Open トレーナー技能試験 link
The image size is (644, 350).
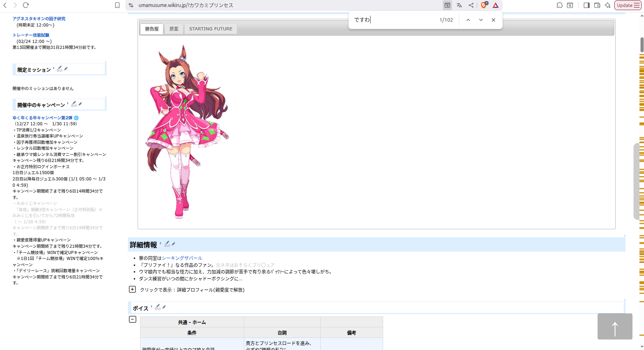pyautogui.click(x=31, y=35)
